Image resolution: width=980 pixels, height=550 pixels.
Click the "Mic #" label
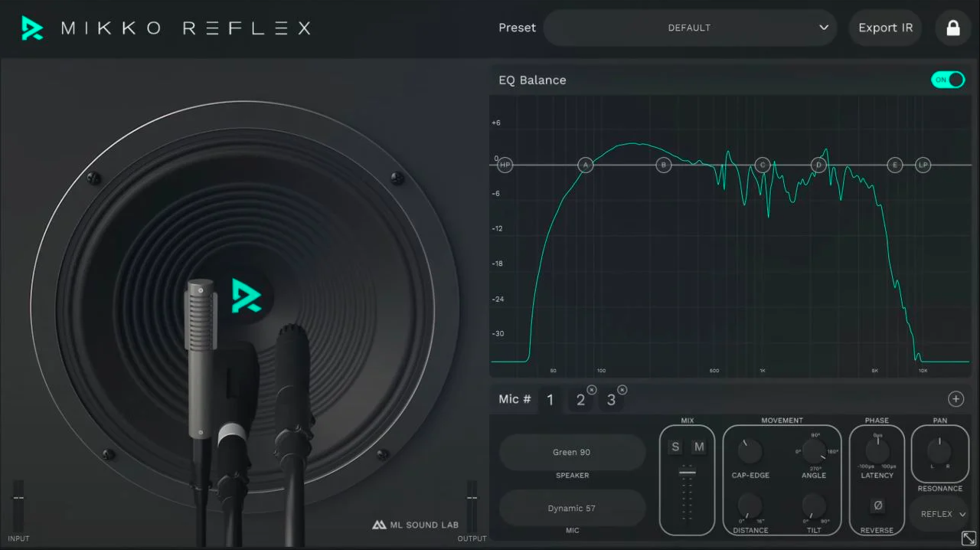514,399
